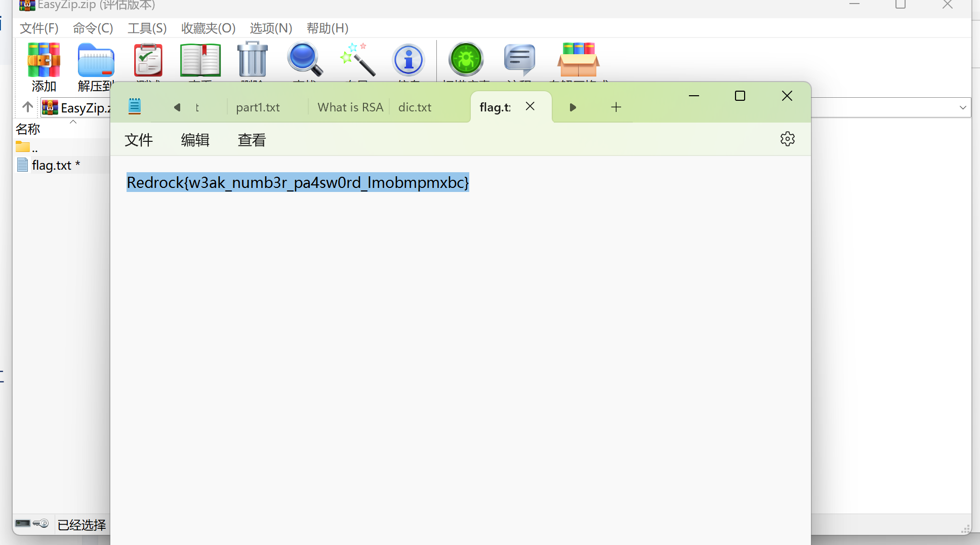Image resolution: width=980 pixels, height=545 pixels.
Task: Expand the WinRAR address path dropdown
Action: (962, 107)
